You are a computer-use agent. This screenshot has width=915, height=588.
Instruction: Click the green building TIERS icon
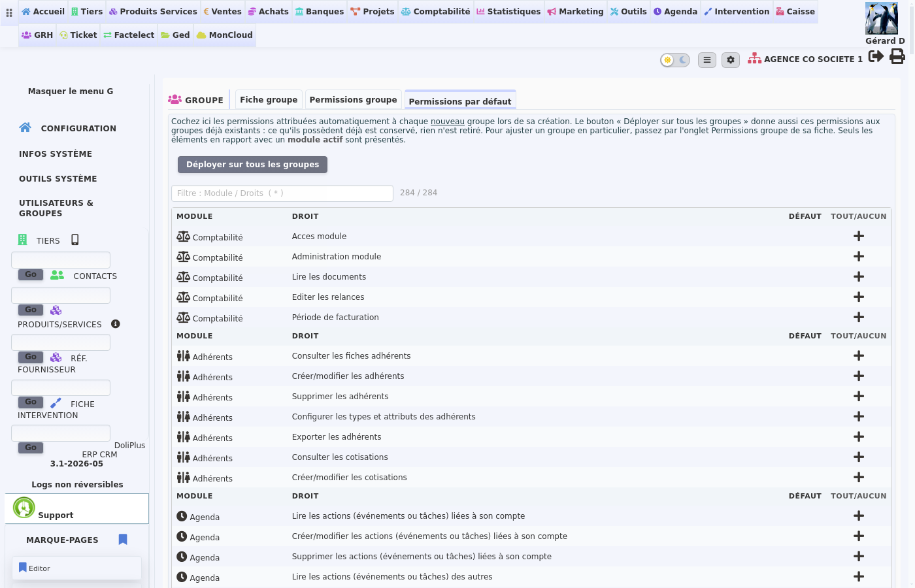(23, 240)
